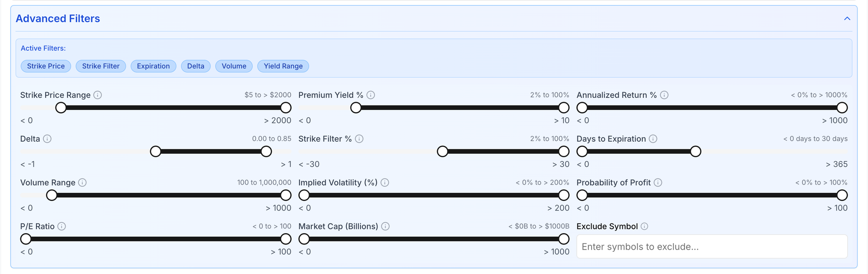This screenshot has width=868, height=274.
Task: Select the Strike Price active filter chip
Action: click(x=46, y=66)
